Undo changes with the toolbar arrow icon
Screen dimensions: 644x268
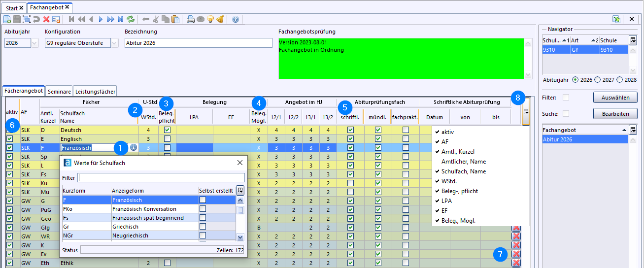click(x=36, y=19)
